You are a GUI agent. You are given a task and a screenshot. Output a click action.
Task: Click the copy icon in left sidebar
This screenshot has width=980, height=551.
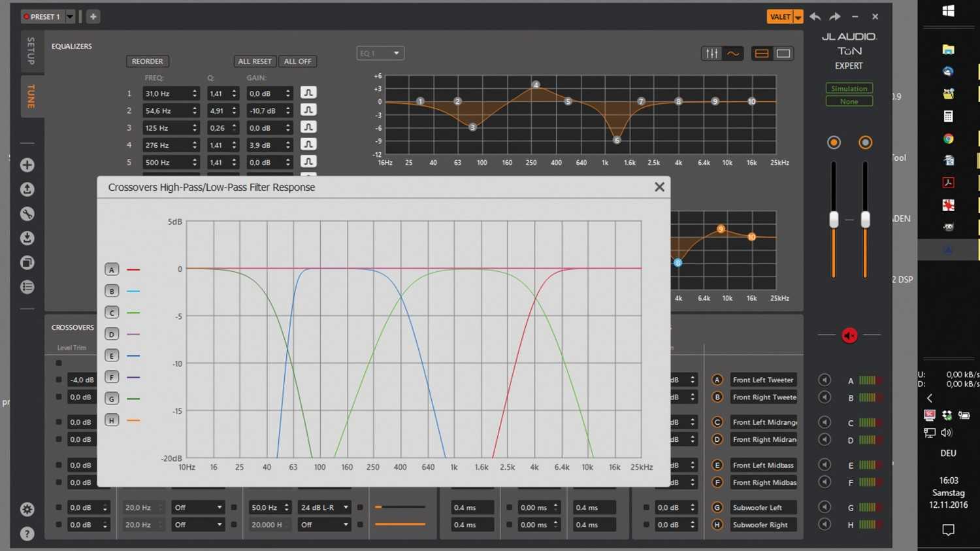pos(27,263)
